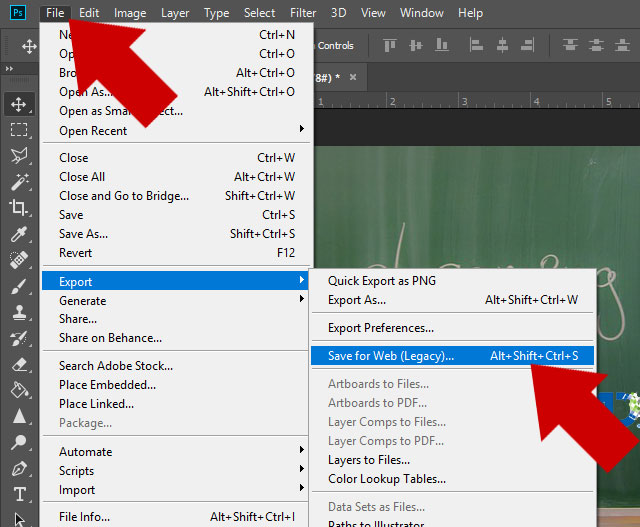Click Close All menu entry
This screenshot has width=640, height=527.
click(x=177, y=177)
